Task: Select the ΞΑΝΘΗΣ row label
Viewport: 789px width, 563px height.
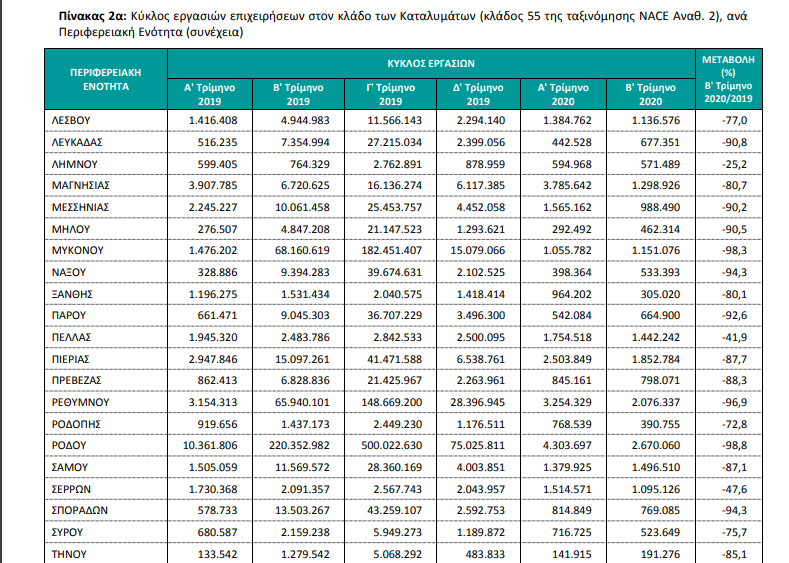Action: pos(72,294)
